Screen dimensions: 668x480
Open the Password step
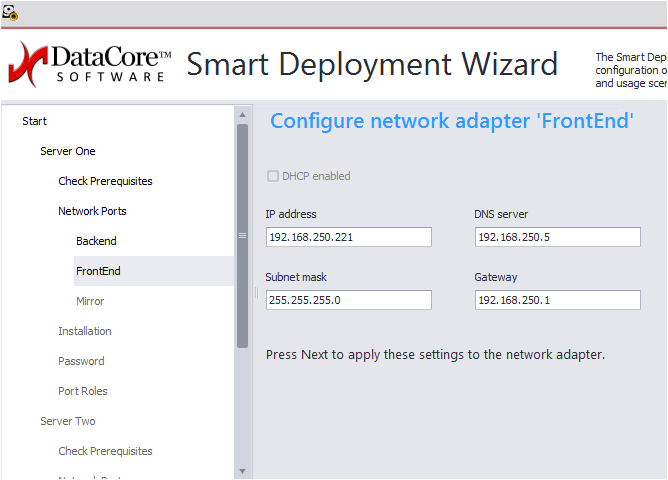point(81,361)
